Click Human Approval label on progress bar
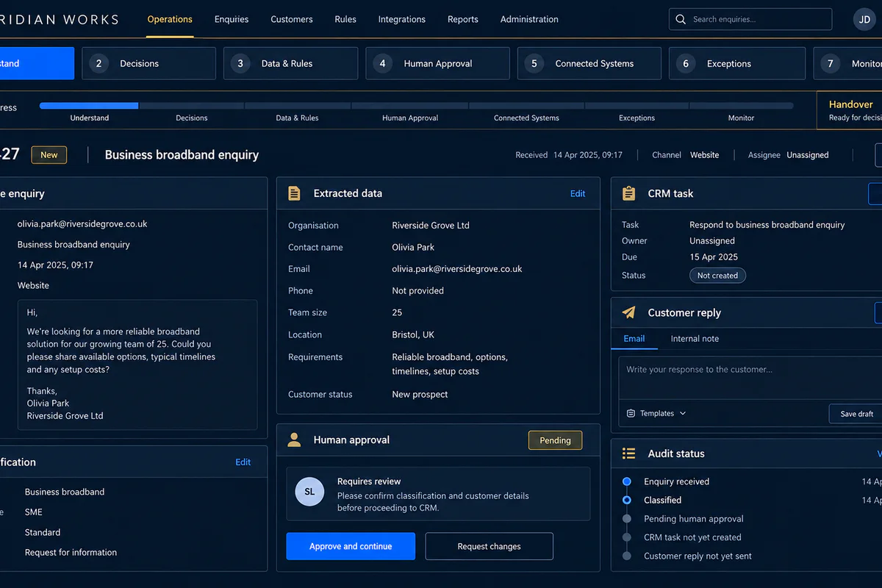Screen dimensions: 882x588 pyautogui.click(x=410, y=118)
